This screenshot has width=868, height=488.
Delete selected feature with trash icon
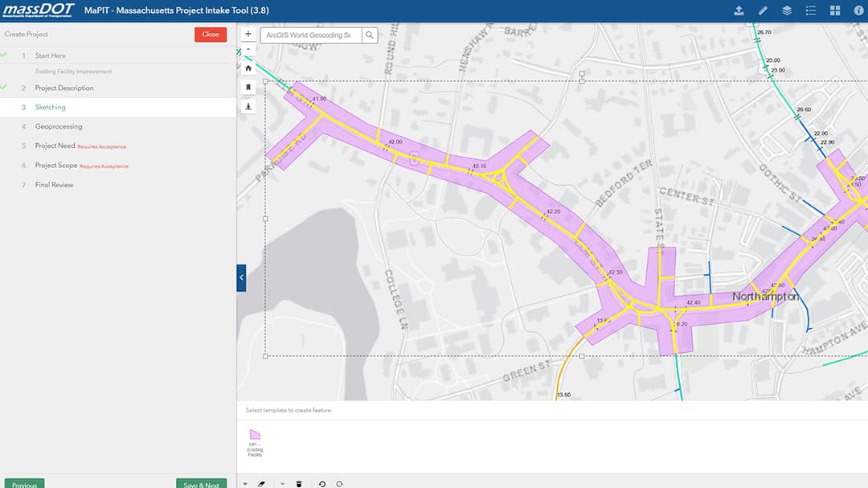[299, 483]
